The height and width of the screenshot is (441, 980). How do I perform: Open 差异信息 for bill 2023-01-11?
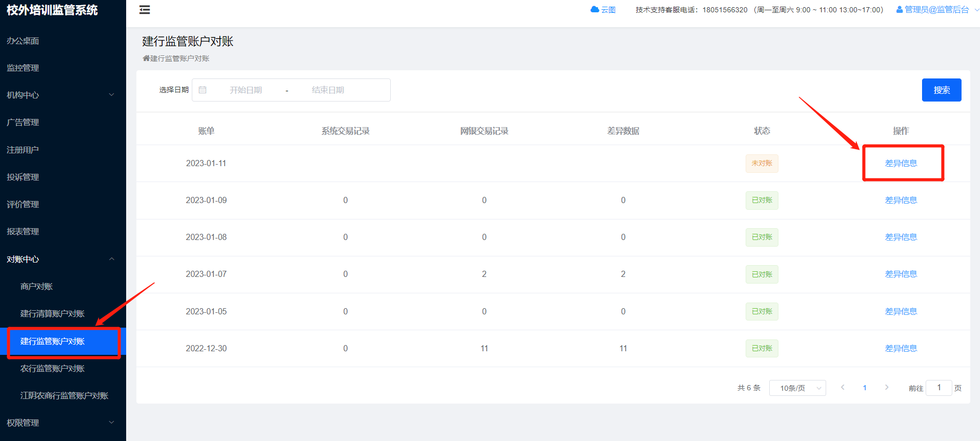click(901, 163)
